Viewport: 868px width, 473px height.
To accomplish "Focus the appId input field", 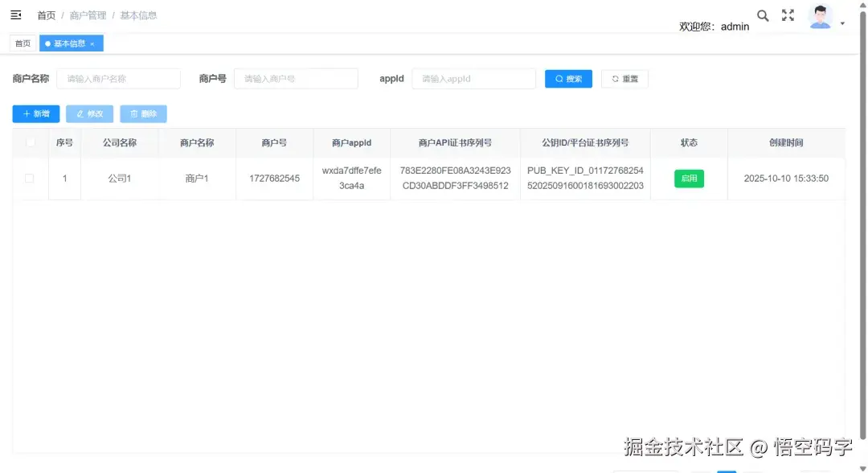I will [x=474, y=79].
